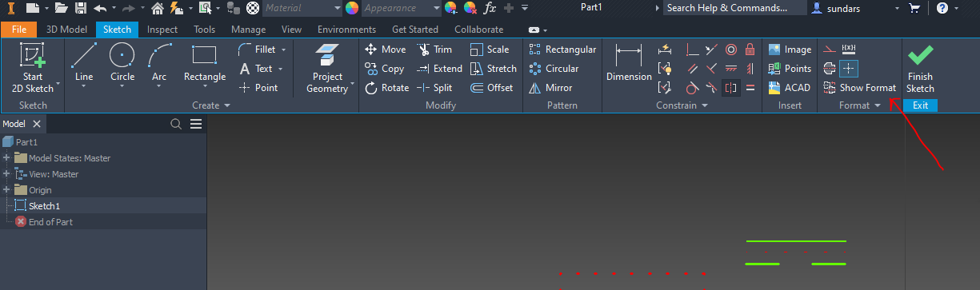Screen dimensions: 980x290
Task: Choose Circular pattern tool
Action: pyautogui.click(x=554, y=69)
